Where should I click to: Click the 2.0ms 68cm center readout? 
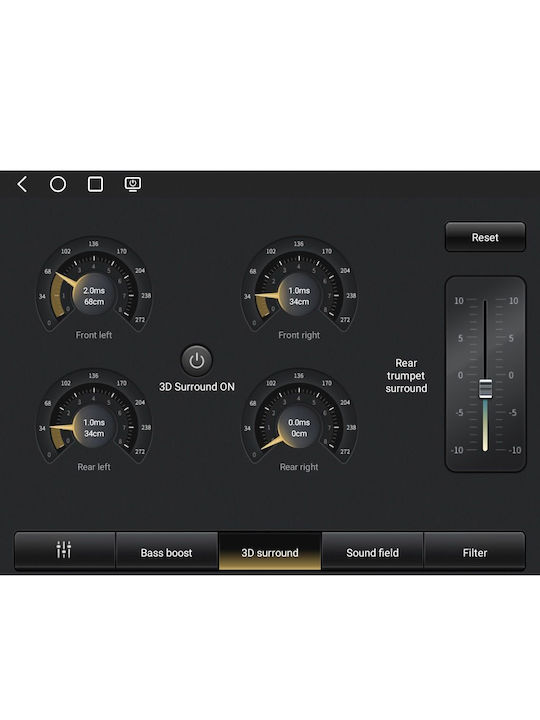94,296
